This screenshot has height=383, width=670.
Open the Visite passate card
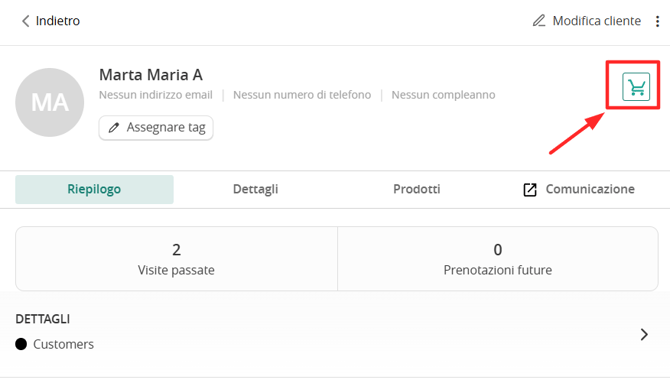point(176,259)
